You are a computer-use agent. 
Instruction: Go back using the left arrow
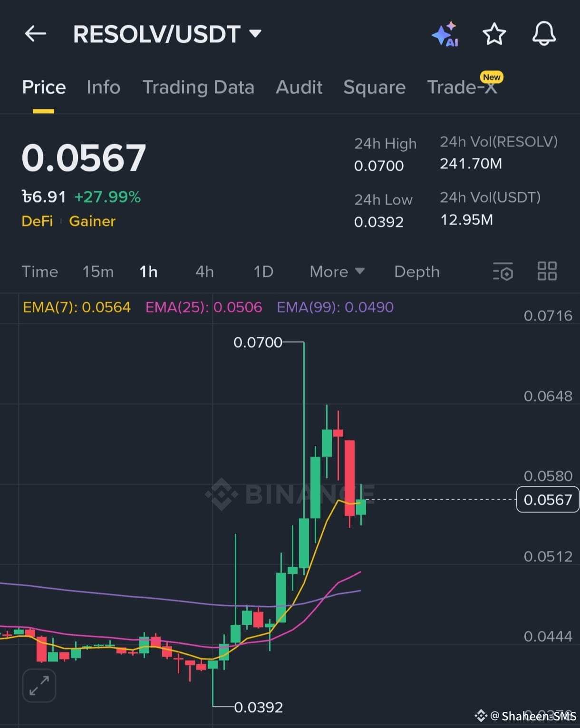[x=36, y=34]
